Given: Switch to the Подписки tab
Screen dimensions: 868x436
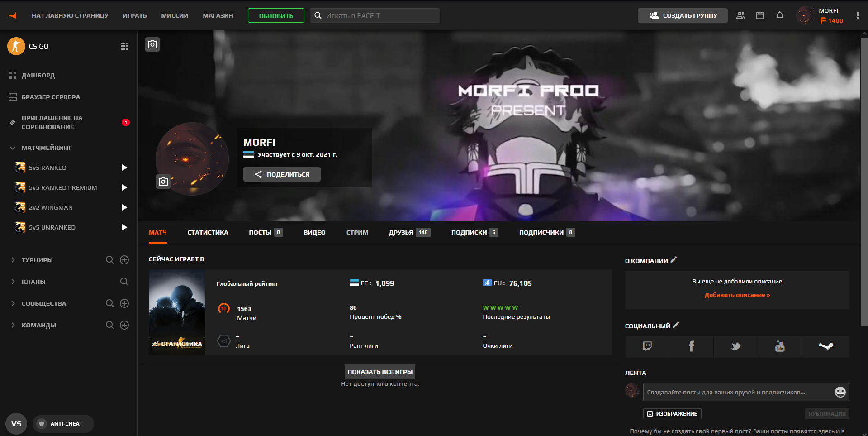Looking at the screenshot, I should [475, 232].
